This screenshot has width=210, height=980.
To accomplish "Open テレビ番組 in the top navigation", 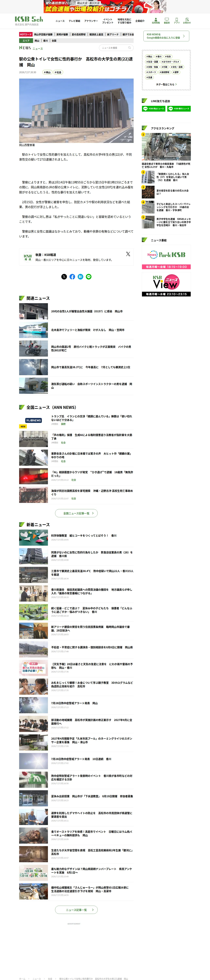I will point(74,21).
